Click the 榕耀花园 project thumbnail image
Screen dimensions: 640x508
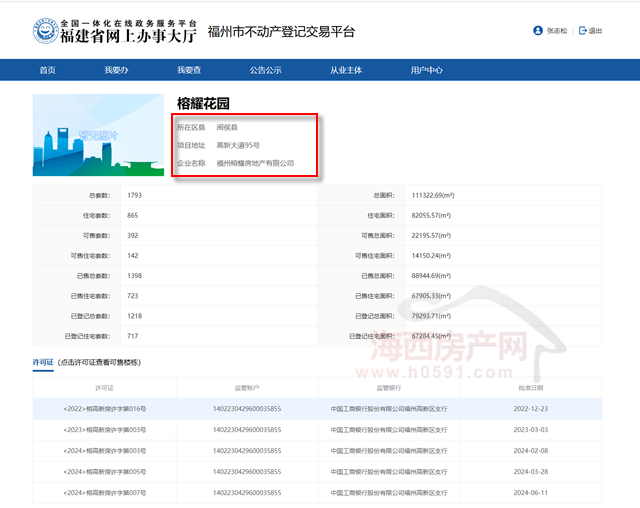[x=98, y=135]
